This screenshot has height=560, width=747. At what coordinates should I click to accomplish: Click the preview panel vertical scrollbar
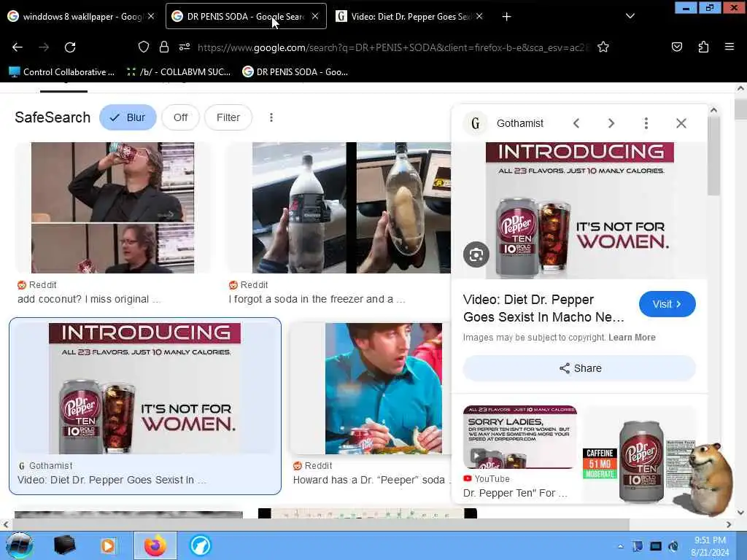[713, 155]
